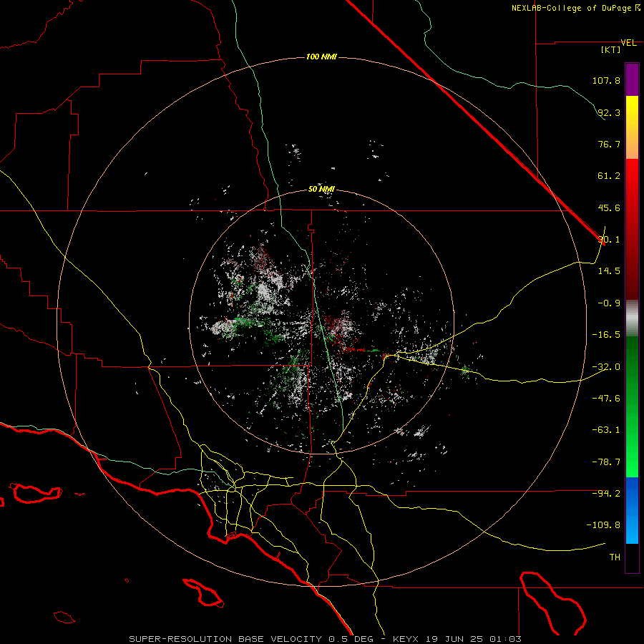
Task: Click the NEXLAB-College of DuPage label
Action: coord(575,8)
